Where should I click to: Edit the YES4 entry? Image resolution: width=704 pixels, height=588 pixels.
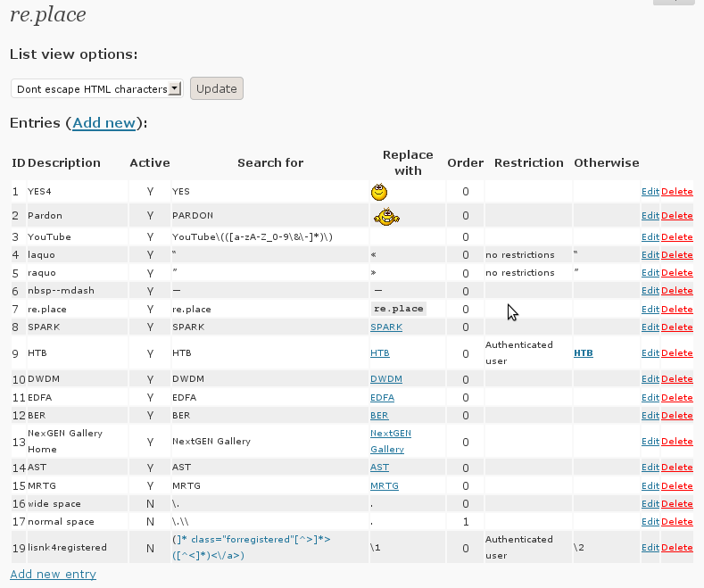coord(650,192)
